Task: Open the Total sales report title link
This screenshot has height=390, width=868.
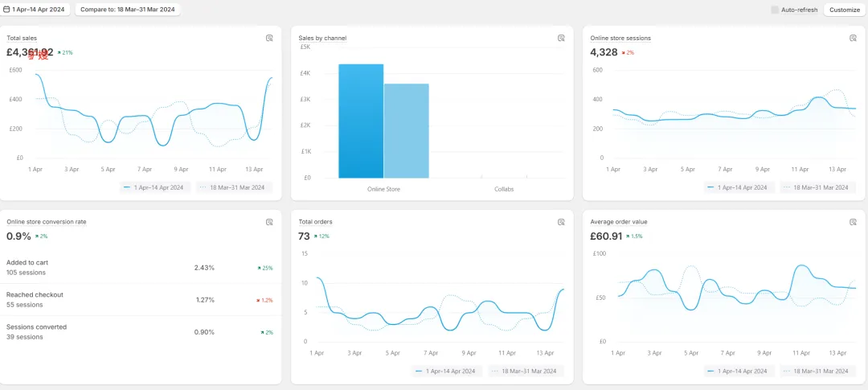Action: click(x=22, y=38)
